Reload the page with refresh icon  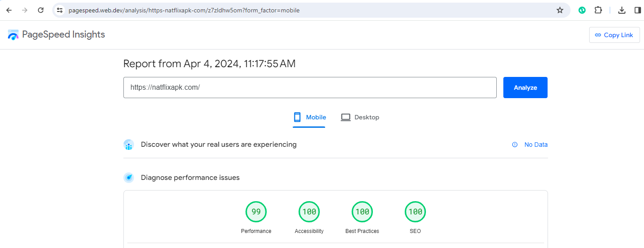[x=41, y=10]
